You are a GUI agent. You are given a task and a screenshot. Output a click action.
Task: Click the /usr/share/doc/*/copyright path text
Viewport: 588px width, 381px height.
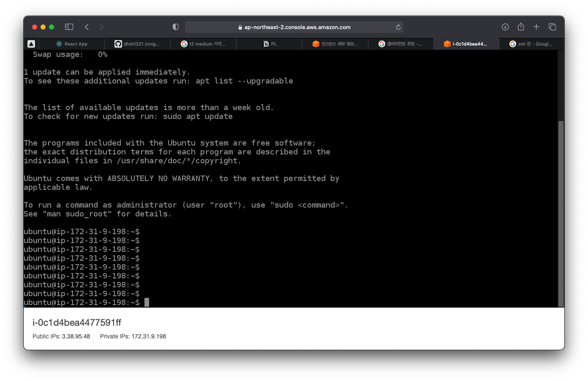177,161
